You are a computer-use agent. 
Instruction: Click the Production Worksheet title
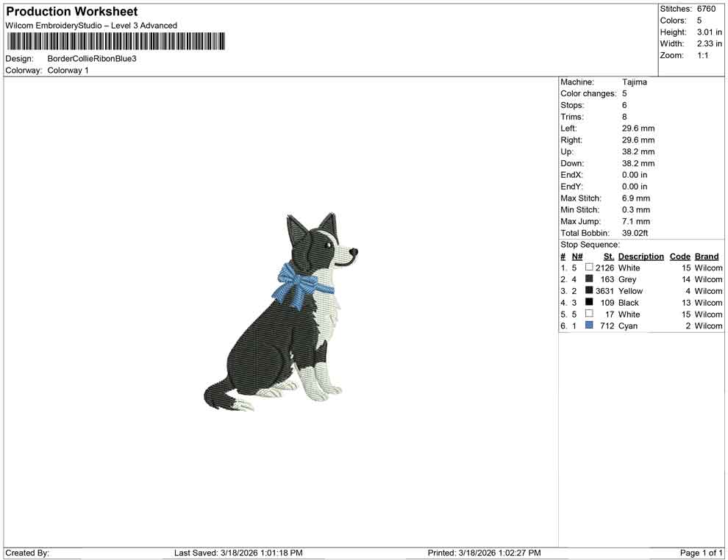pyautogui.click(x=71, y=11)
